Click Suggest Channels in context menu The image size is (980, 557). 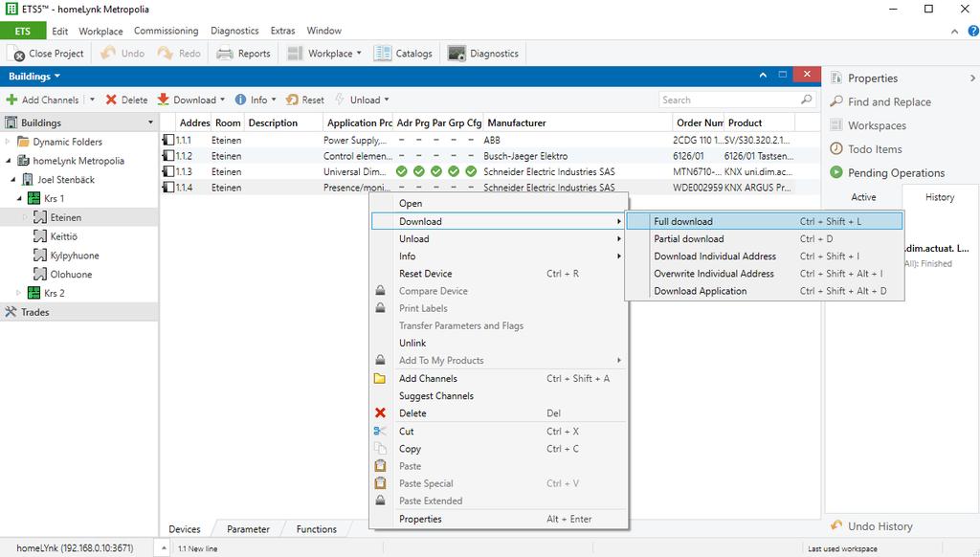499,395
